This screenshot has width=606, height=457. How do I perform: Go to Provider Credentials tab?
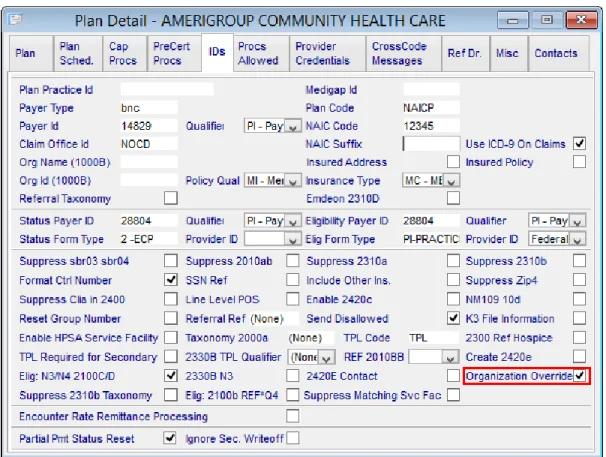point(328,53)
